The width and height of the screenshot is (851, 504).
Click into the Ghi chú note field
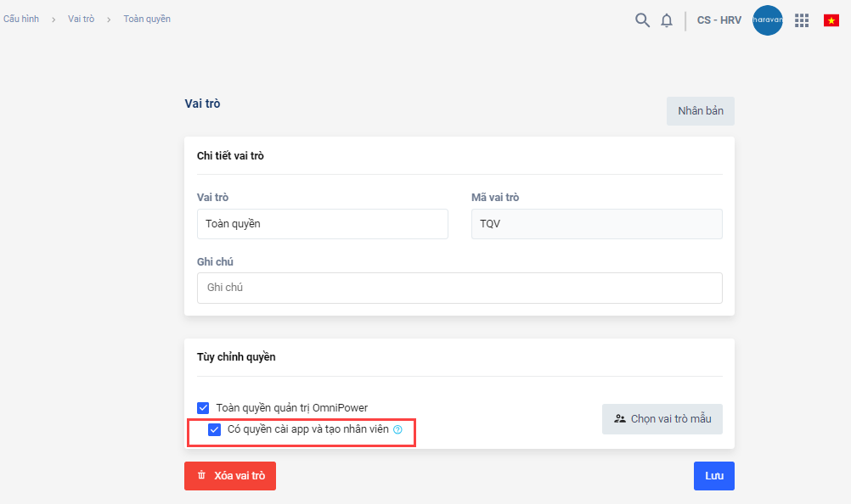pyautogui.click(x=459, y=288)
